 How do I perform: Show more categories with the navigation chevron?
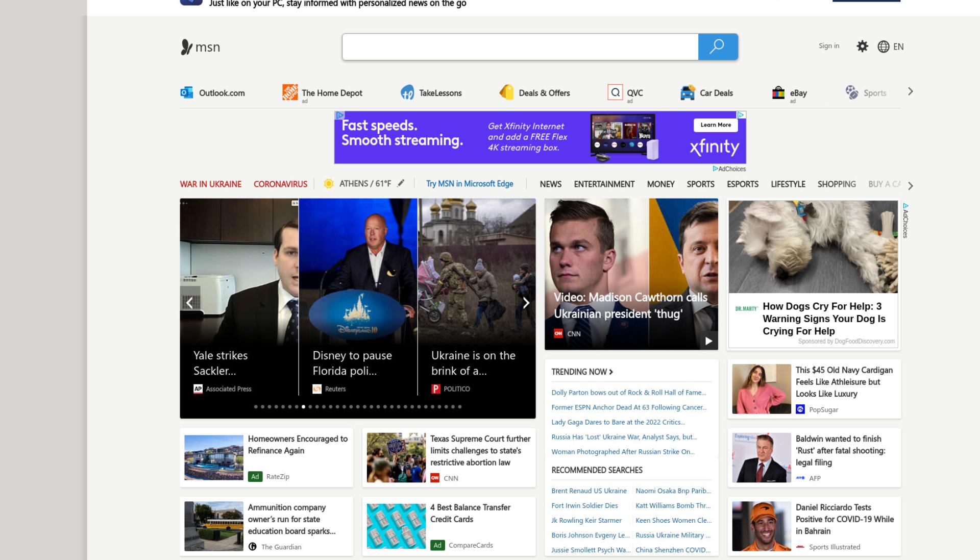[911, 186]
